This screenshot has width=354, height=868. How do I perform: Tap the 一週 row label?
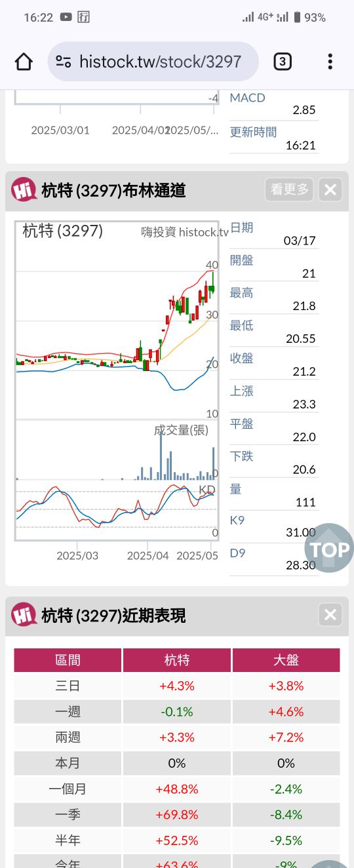tap(68, 711)
